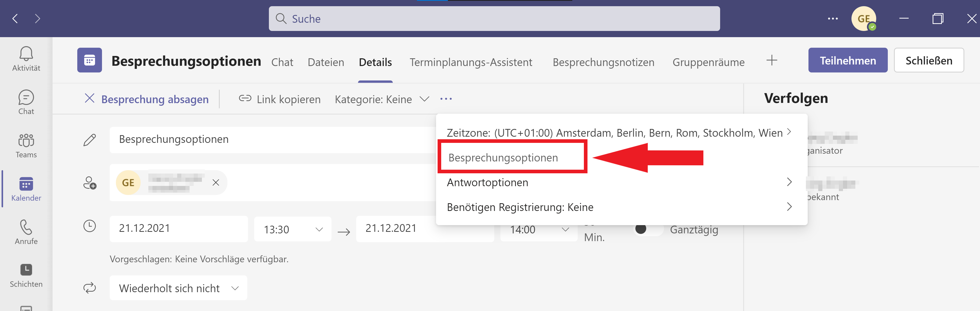This screenshot has height=311, width=980.
Task: Click the recurrence loop icon
Action: [x=90, y=288]
